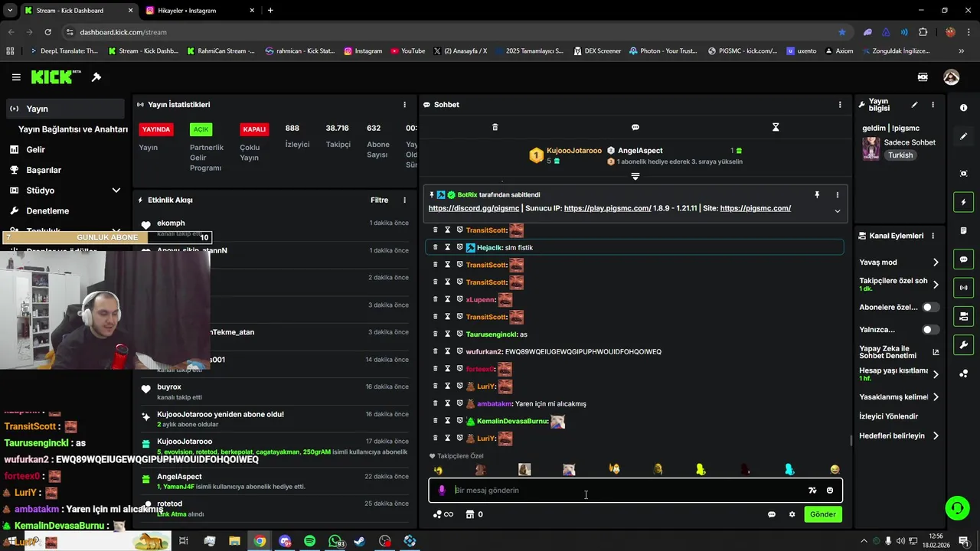Open Sohbet panel three-dot menu
This screenshot has width=980, height=551.
click(x=840, y=105)
